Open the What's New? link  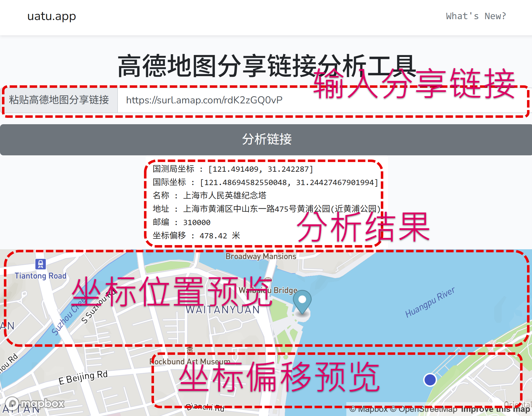(476, 16)
